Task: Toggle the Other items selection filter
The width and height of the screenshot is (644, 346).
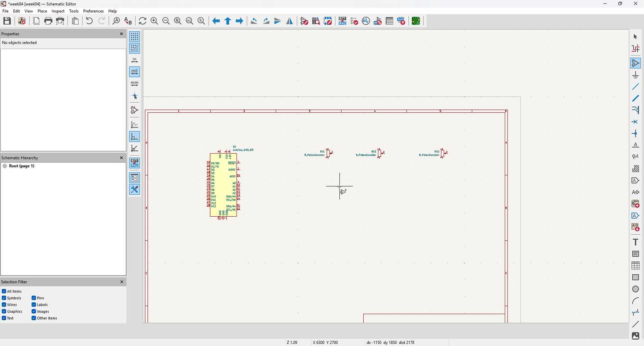Action: (x=34, y=318)
